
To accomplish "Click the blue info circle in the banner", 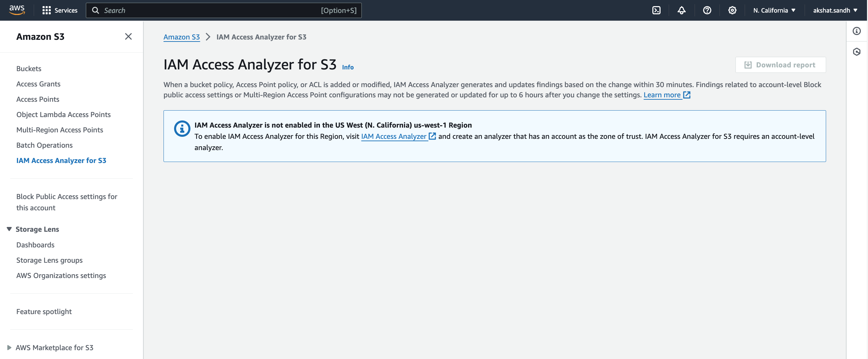I will [x=182, y=129].
